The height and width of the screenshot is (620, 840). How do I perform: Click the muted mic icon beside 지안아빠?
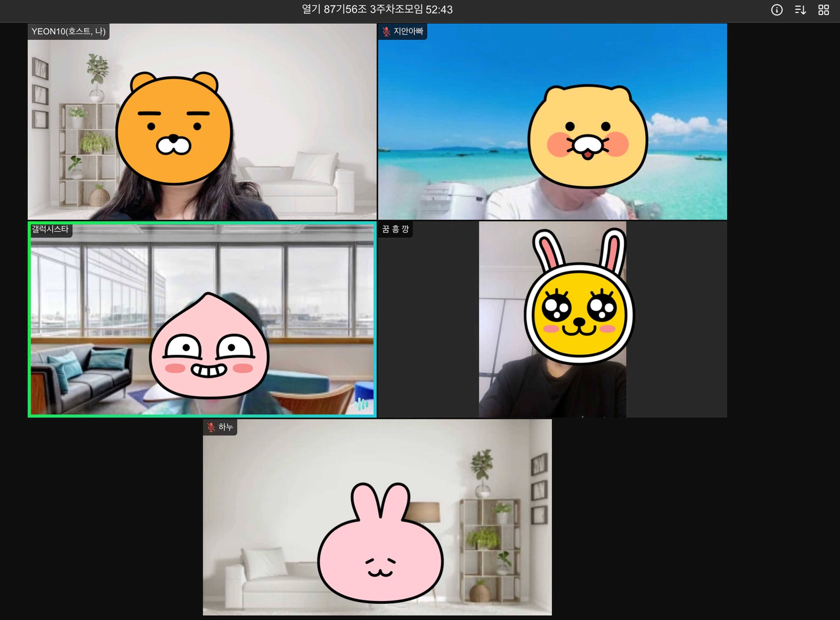click(386, 32)
